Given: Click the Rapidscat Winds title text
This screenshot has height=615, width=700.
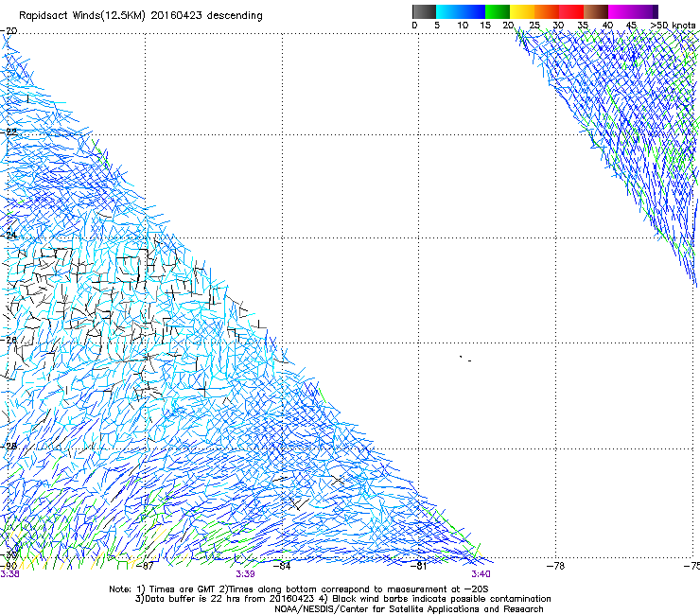Looking at the screenshot, I should tap(141, 15).
